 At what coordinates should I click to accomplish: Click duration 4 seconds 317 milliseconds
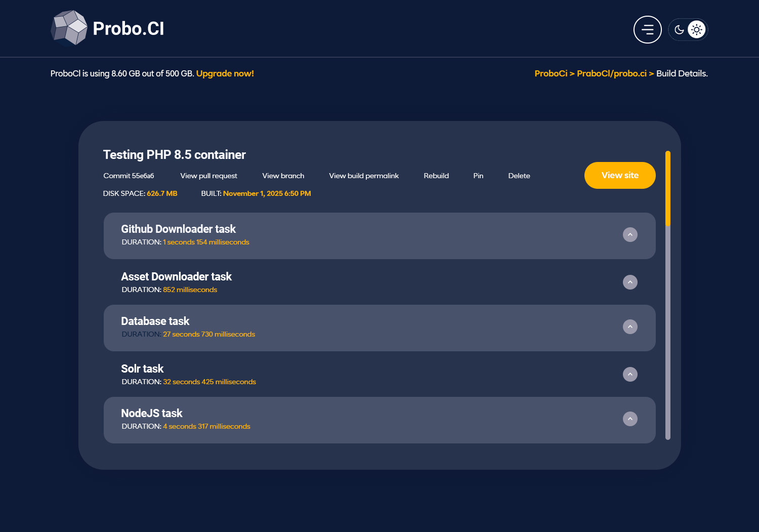206,427
